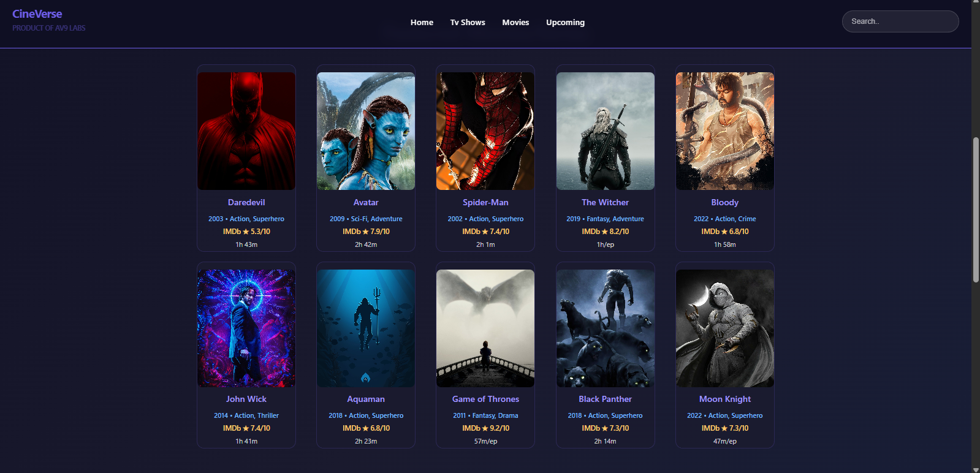Click John Wick's IMDb 7.4/10 rating
Image resolution: width=980 pixels, height=473 pixels.
246,428
